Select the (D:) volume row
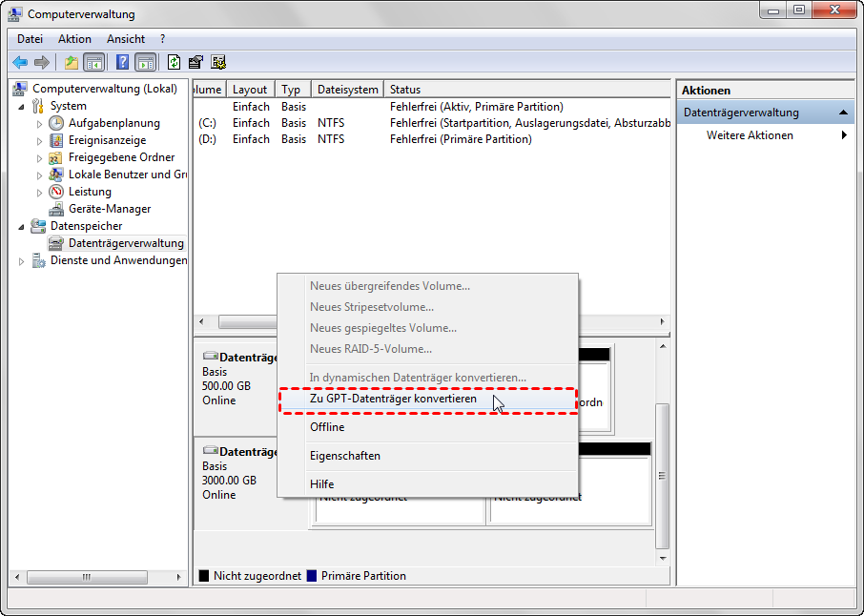The image size is (864, 616). (432, 139)
